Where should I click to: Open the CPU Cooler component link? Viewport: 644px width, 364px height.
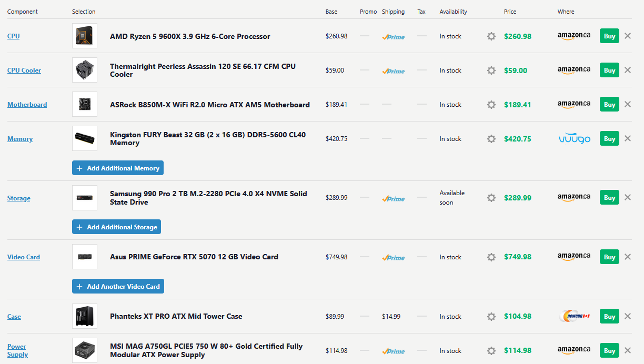(24, 70)
